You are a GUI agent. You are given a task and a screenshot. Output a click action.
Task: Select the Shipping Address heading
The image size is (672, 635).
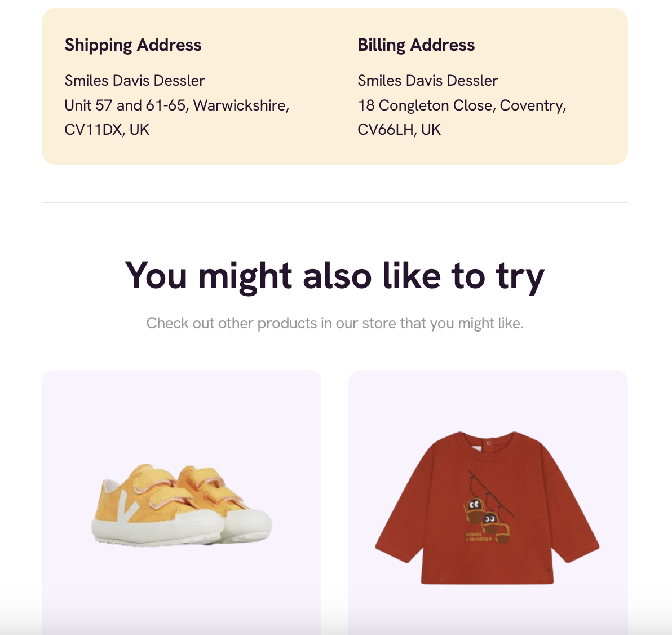tap(133, 45)
